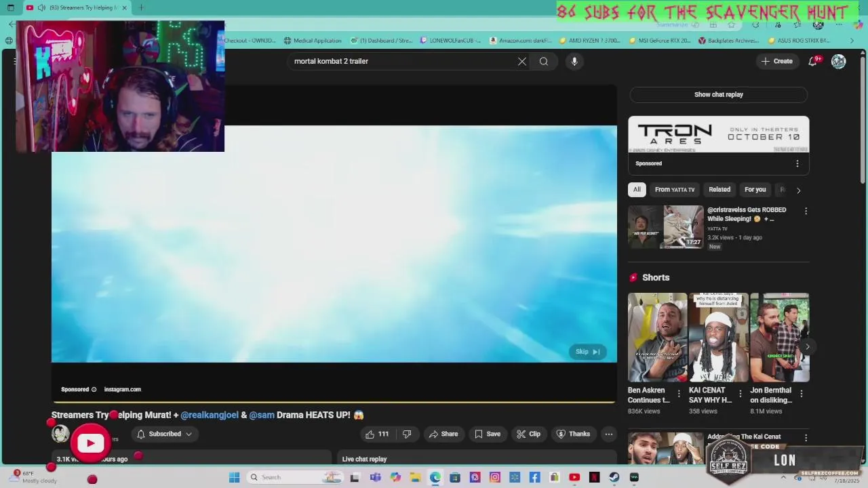The height and width of the screenshot is (488, 868).
Task: Open Microsoft Store from the taskbar
Action: pos(455,478)
